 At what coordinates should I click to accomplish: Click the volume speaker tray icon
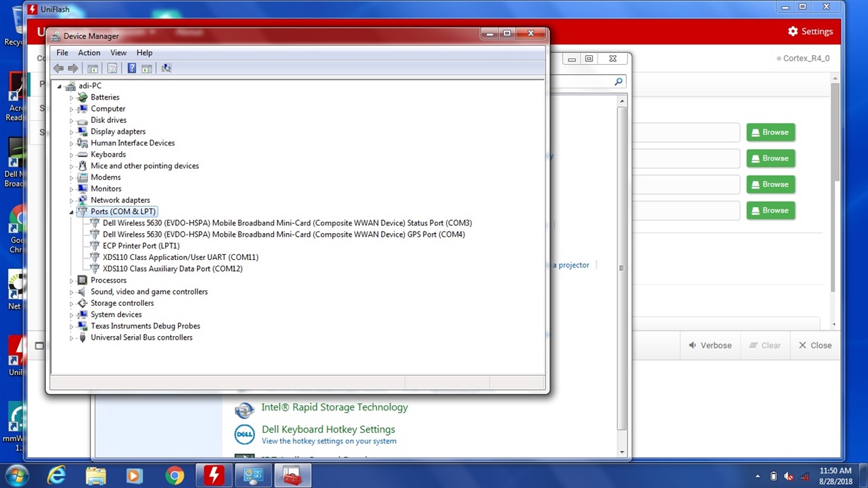point(788,477)
